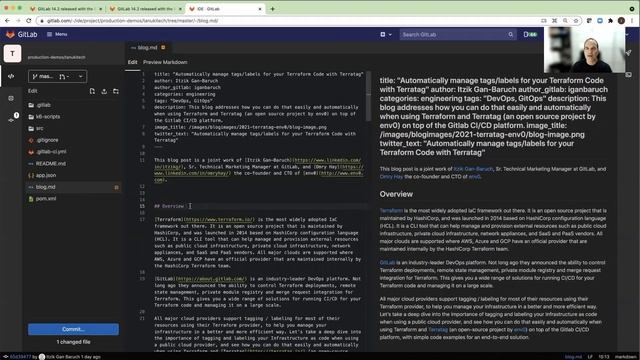
Task: Click browser back arrow
Action: 7,20
